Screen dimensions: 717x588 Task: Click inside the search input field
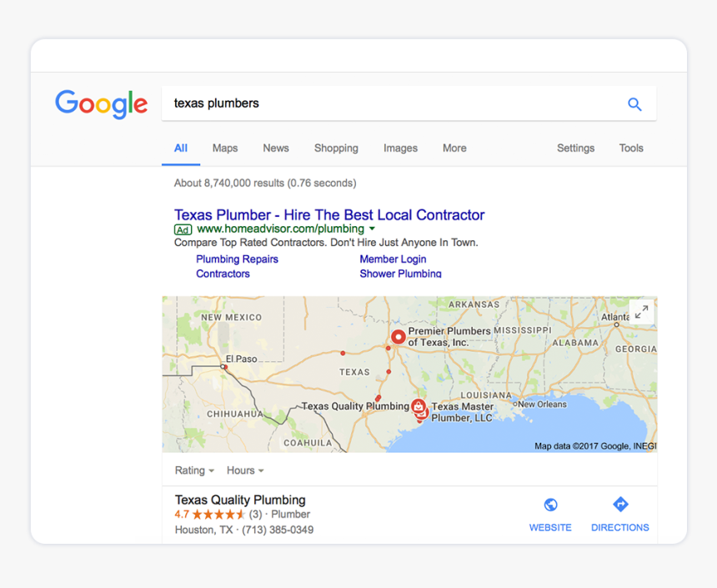(333, 103)
